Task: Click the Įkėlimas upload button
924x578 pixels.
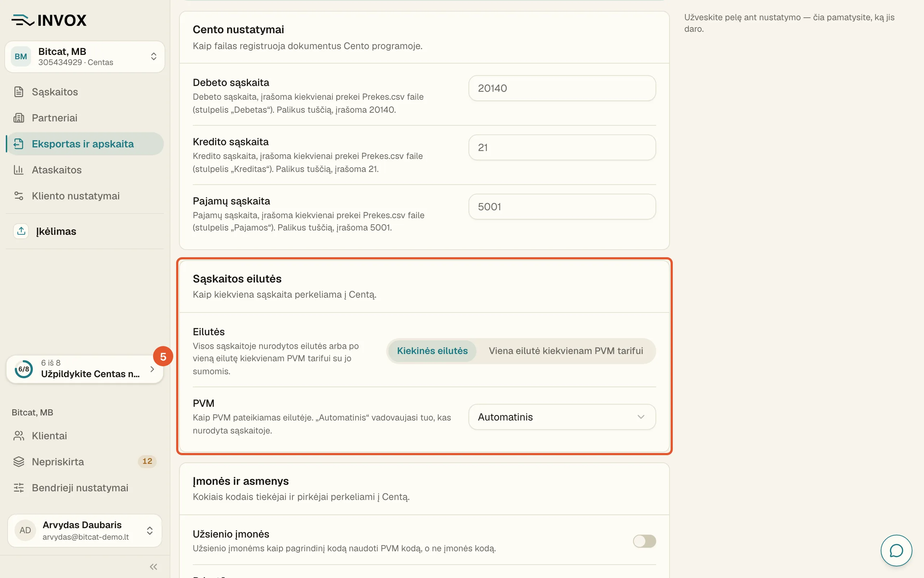Action: click(x=85, y=231)
